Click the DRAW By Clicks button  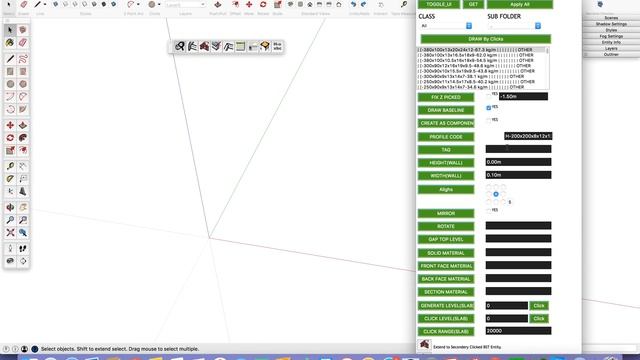point(486,39)
